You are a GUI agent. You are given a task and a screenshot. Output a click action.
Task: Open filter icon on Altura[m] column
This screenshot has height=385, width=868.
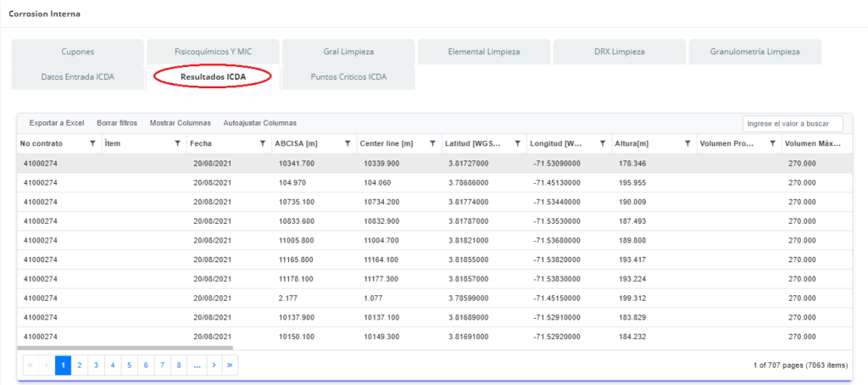tap(687, 144)
